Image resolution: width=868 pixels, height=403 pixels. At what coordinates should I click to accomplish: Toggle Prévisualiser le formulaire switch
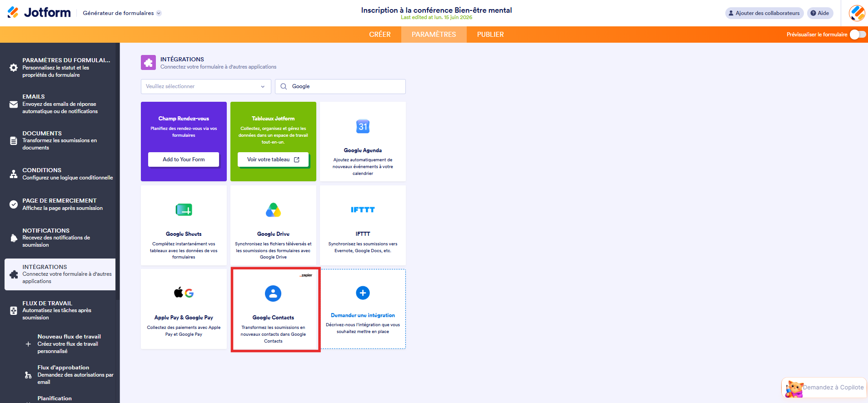(x=858, y=35)
